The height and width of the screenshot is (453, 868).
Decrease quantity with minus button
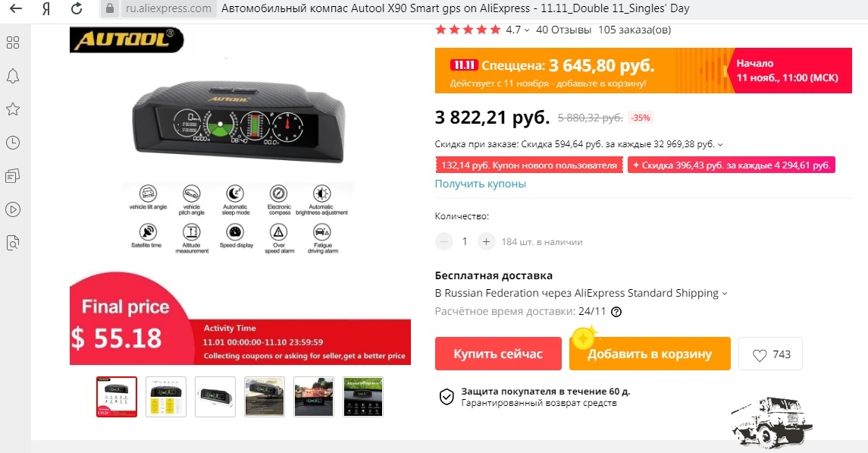[x=444, y=241]
